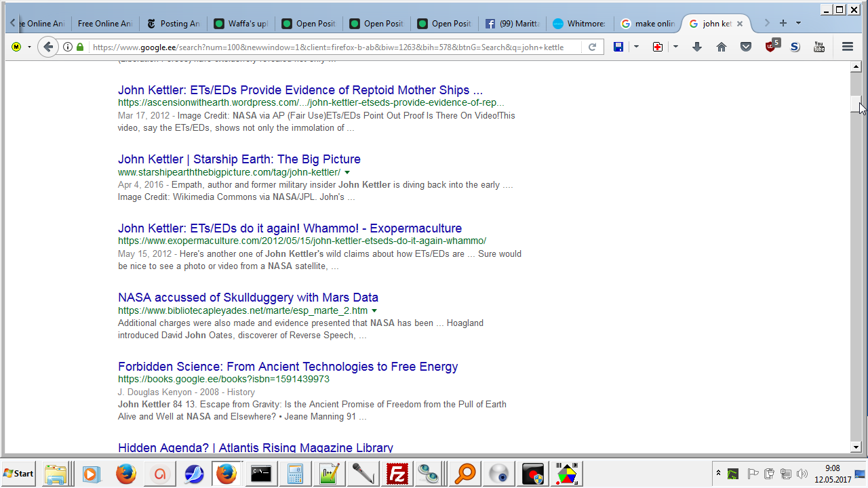
Task: Expand the bibliotecapleyades.net result URL arrow
Action: pyautogui.click(x=374, y=310)
